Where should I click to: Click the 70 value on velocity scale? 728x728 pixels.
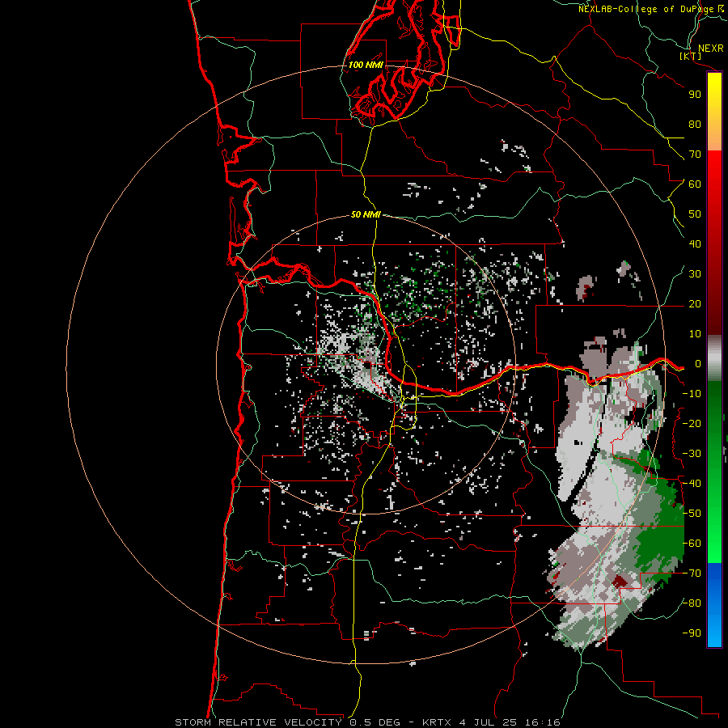pyautogui.click(x=695, y=154)
